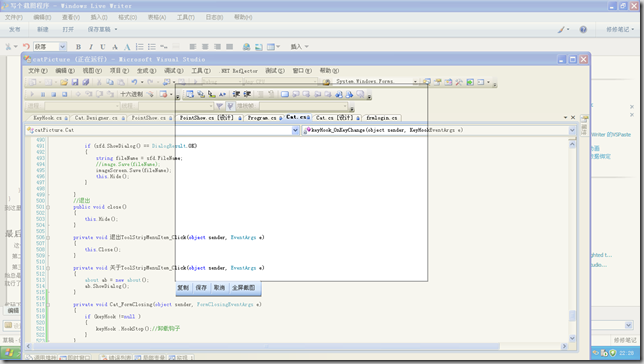Open the paragraph style 段落 dropdown
644x364 pixels.
62,46
